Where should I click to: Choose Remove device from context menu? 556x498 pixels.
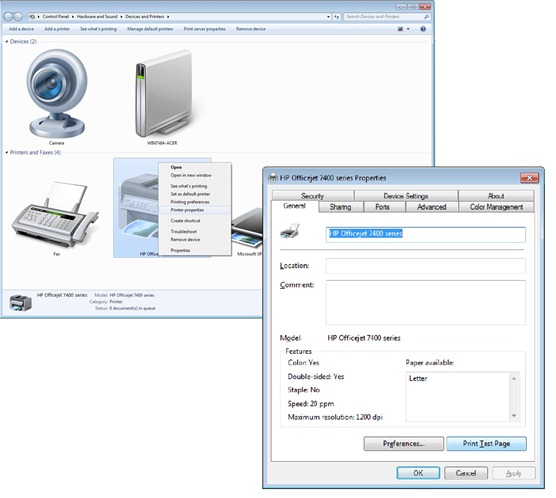[x=195, y=239]
